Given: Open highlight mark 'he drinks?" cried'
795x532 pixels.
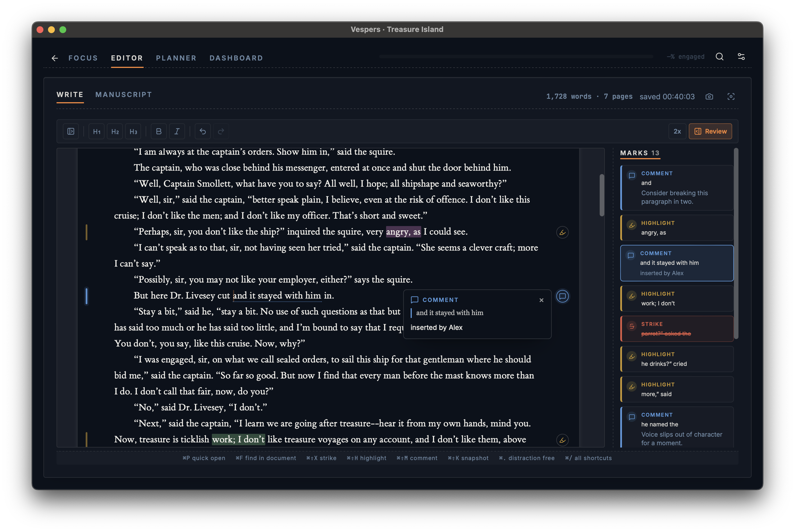Looking at the screenshot, I should (x=676, y=359).
